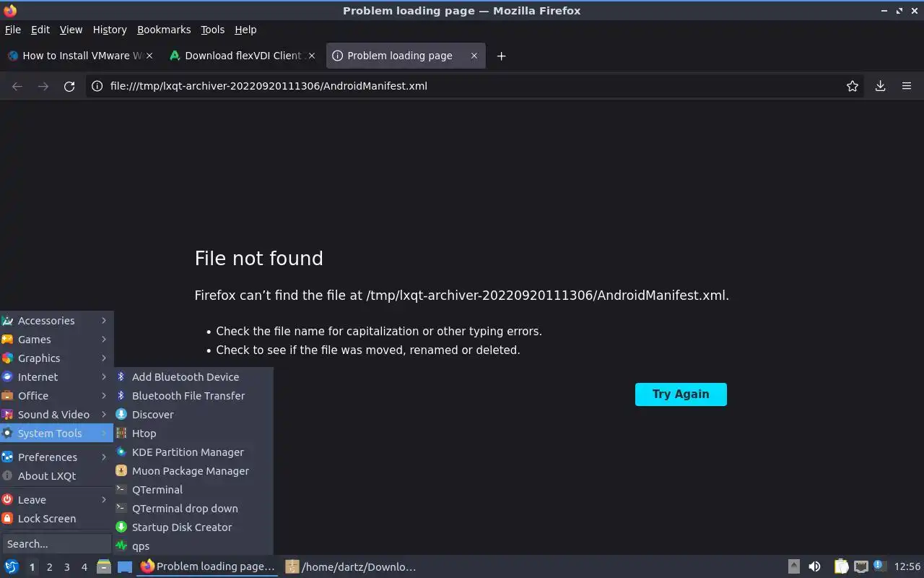The width and height of the screenshot is (924, 578).
Task: Switch to desktop workspace 3
Action: coord(66,567)
